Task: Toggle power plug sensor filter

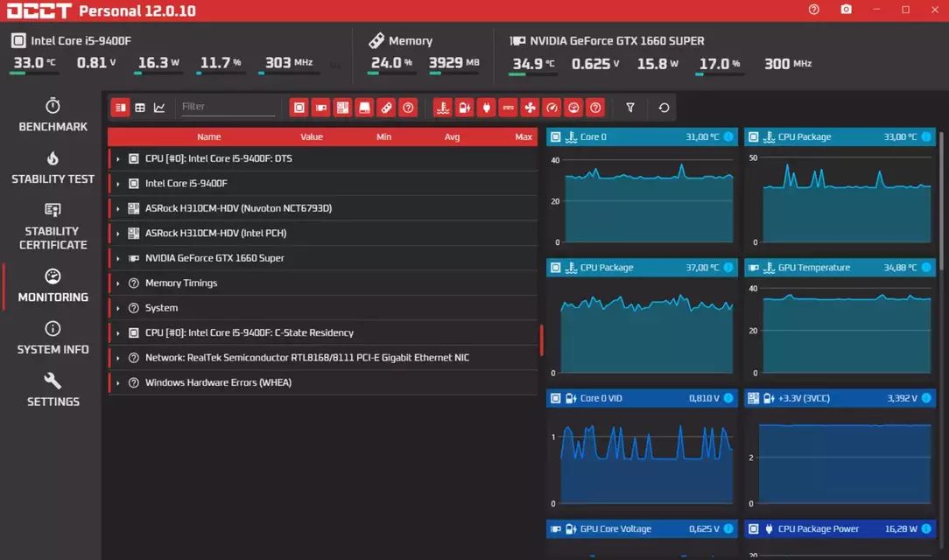Action: [487, 108]
